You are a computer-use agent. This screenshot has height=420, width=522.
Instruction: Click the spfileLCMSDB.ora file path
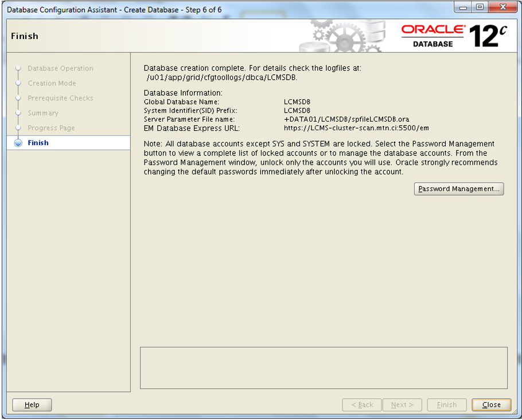point(346,119)
